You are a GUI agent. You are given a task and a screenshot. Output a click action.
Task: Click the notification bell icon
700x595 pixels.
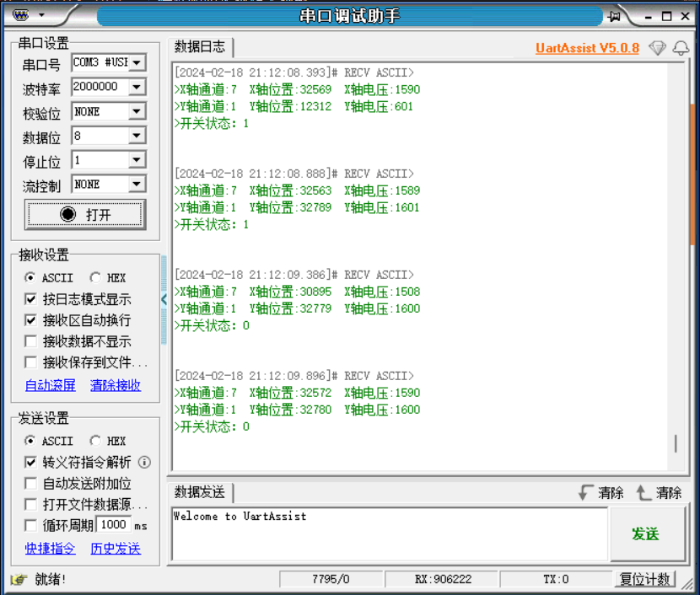click(x=681, y=48)
